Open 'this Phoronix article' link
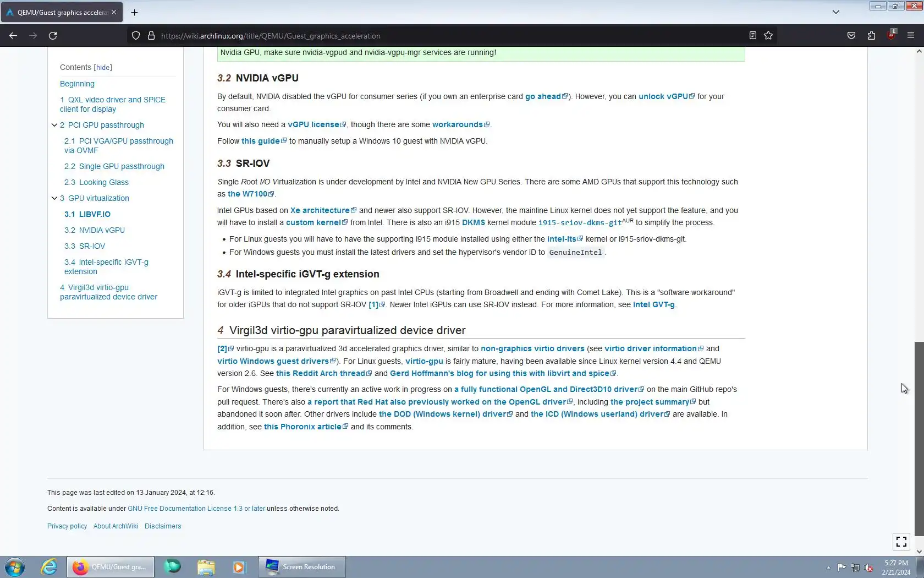 coord(306,427)
